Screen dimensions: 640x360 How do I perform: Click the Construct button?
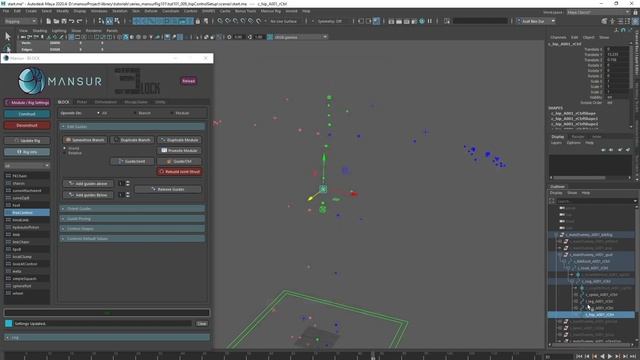coord(27,114)
